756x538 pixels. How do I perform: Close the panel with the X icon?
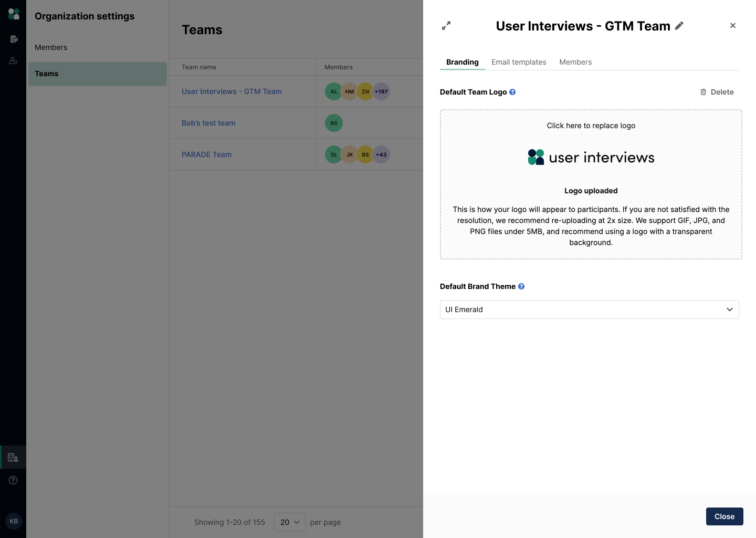[x=733, y=25]
